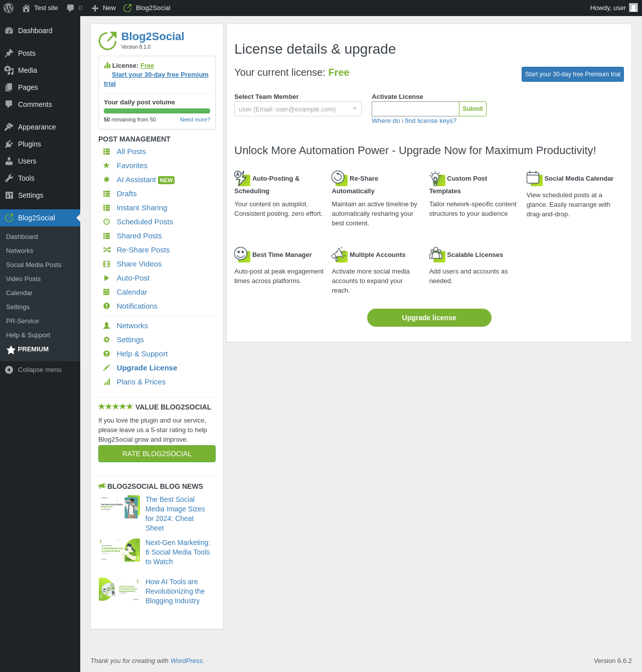Viewport: 642px width, 672px height.
Task: Open the How AI Tools article thumbnail
Action: 119,589
